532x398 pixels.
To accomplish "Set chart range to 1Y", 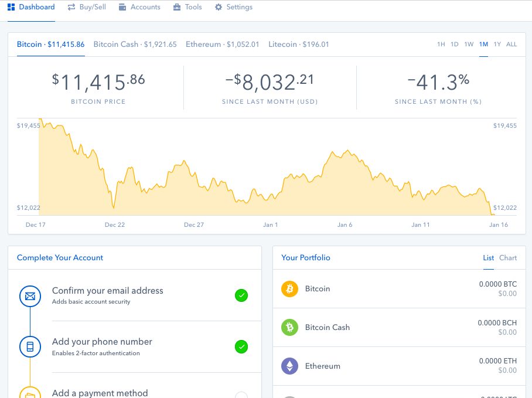I will 497,45.
